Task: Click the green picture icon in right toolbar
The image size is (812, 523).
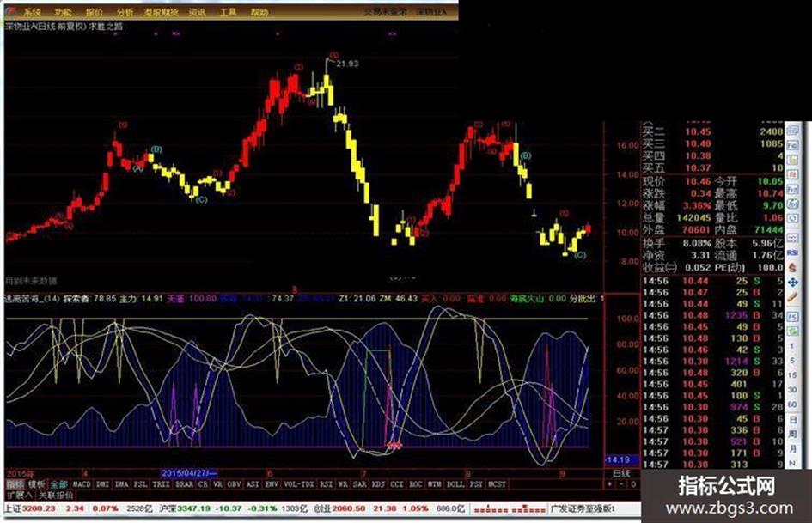Action: point(793,331)
